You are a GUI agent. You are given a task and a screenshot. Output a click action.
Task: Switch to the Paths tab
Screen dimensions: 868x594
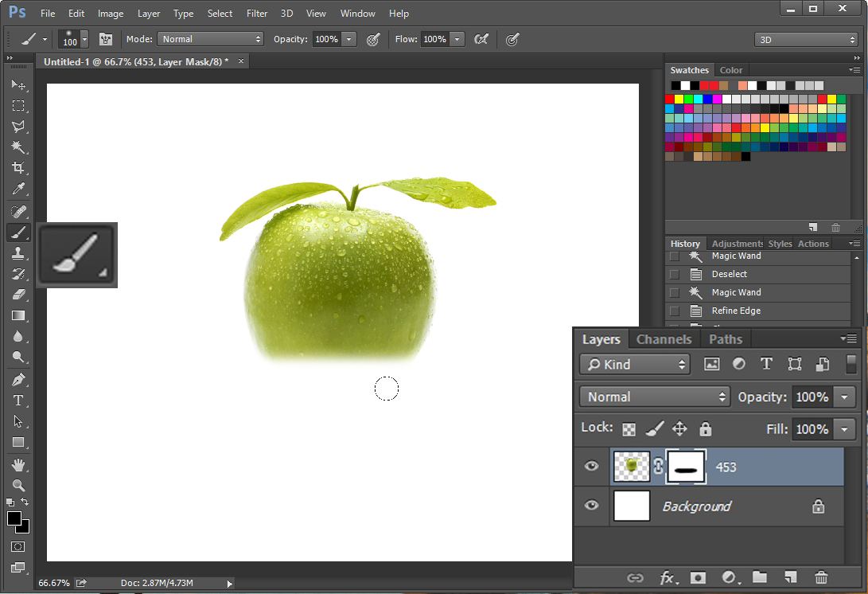point(725,339)
